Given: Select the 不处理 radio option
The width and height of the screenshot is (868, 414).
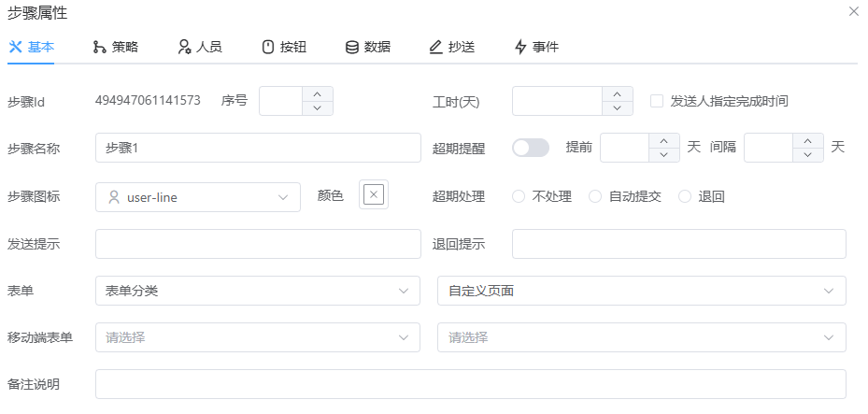Looking at the screenshot, I should 519,196.
